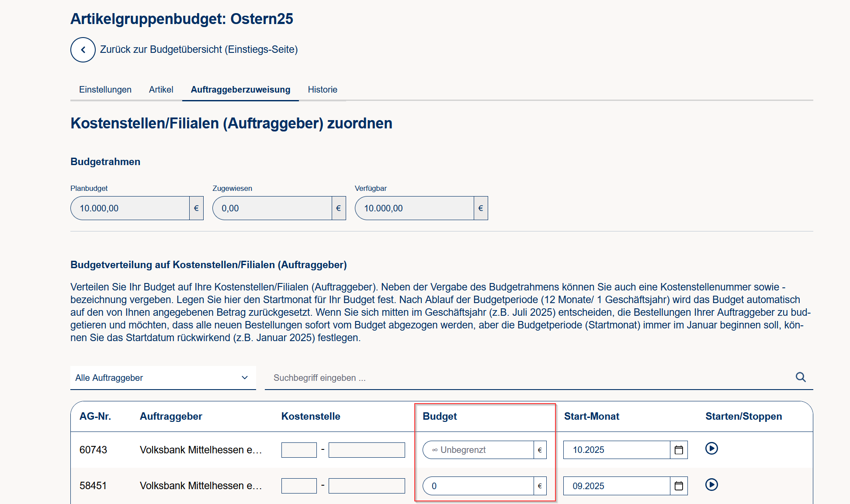Open calendar picker for 10.2025 start month
Image resolution: width=850 pixels, height=504 pixels.
pyautogui.click(x=679, y=450)
